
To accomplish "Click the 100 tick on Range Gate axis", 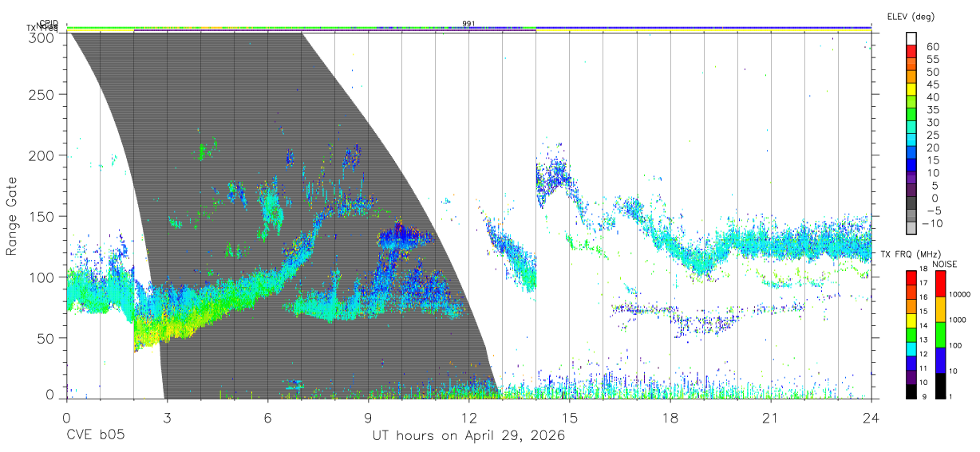I will click(43, 277).
